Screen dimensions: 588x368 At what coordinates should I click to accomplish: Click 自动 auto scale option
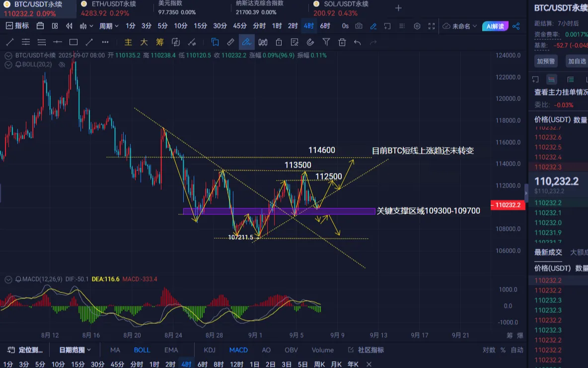coord(517,350)
